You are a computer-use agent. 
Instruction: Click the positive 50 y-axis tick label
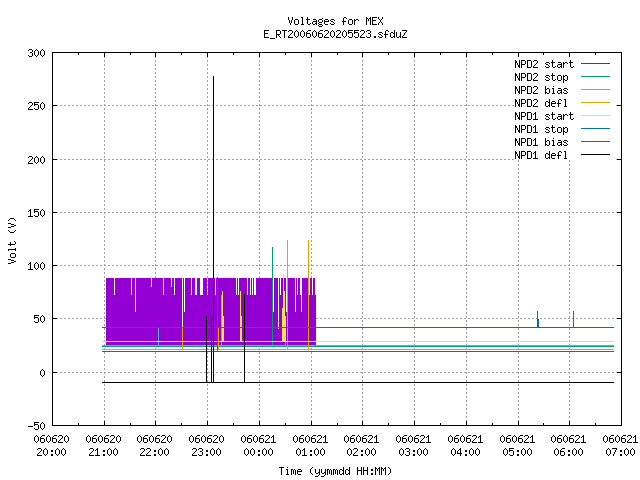pos(40,319)
